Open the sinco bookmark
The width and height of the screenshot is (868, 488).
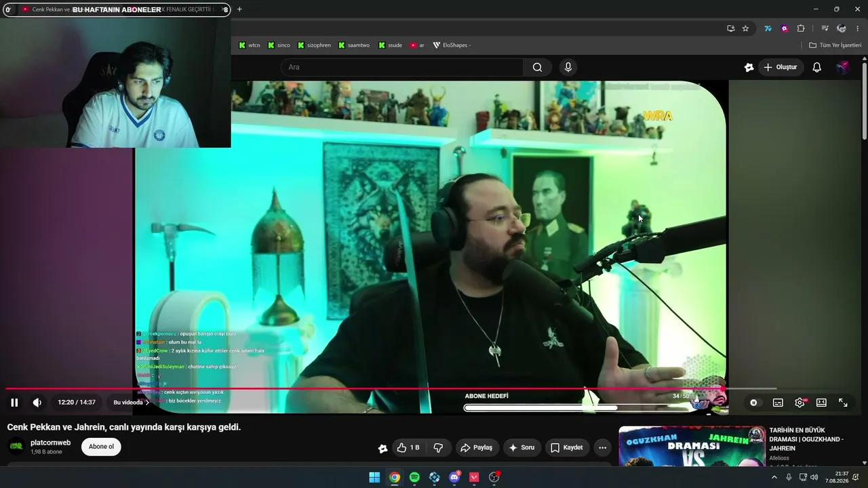tap(279, 45)
